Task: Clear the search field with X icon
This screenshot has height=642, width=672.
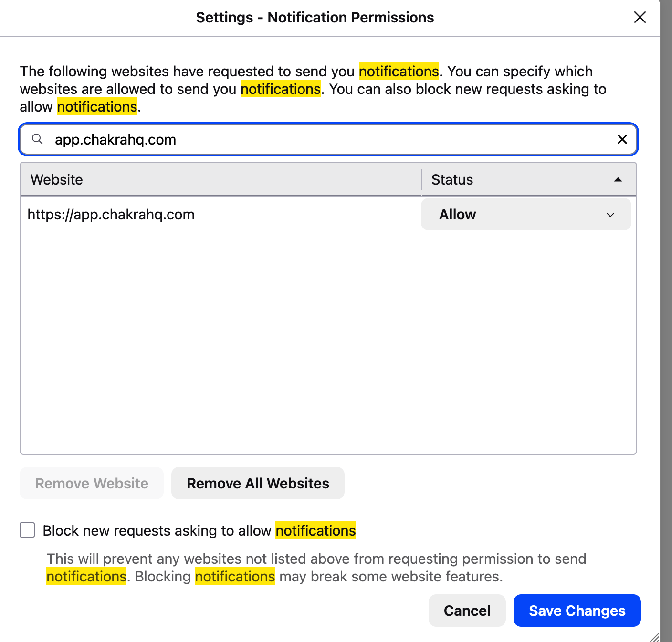Action: coord(622,139)
